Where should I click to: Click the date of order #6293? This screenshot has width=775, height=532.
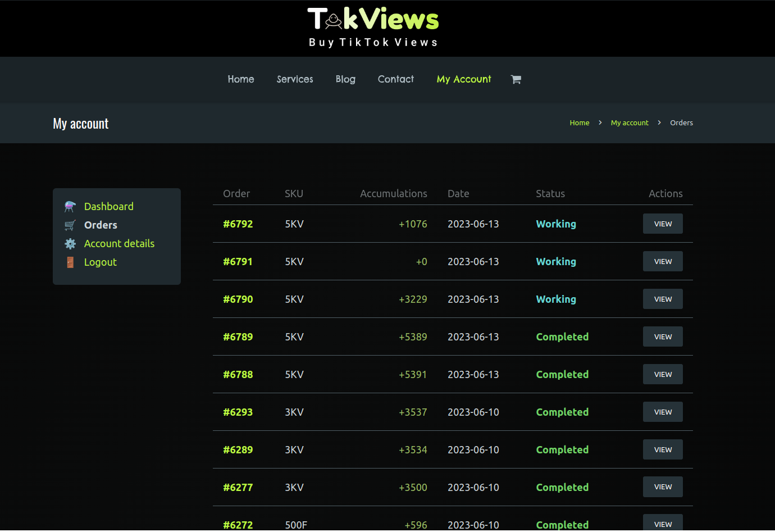coord(473,412)
